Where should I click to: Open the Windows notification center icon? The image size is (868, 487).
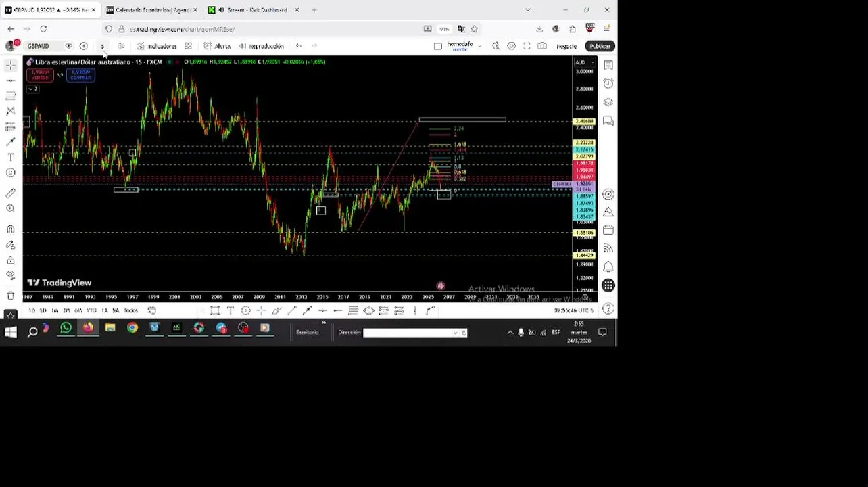tap(602, 332)
